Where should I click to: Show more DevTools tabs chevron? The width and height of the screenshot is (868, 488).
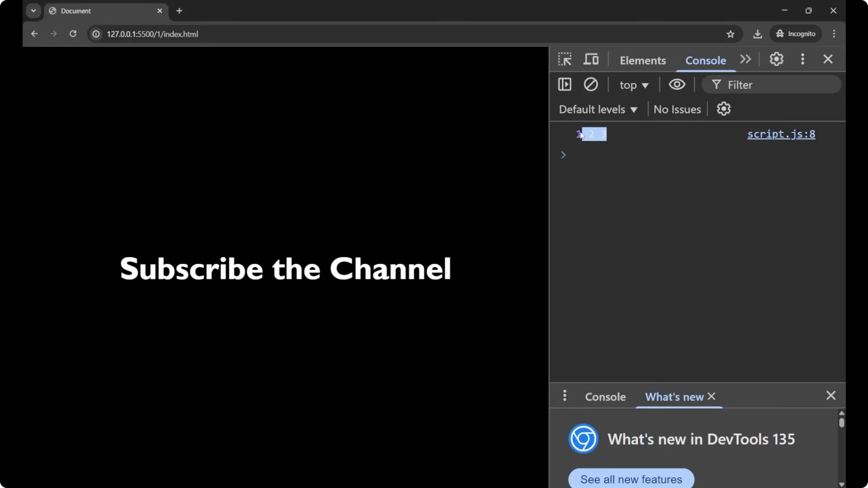pyautogui.click(x=745, y=59)
